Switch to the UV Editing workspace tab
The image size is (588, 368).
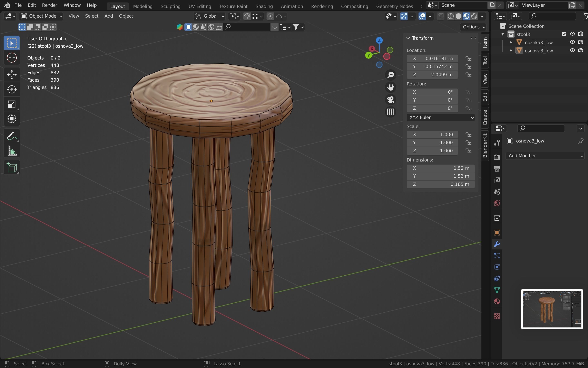click(200, 6)
